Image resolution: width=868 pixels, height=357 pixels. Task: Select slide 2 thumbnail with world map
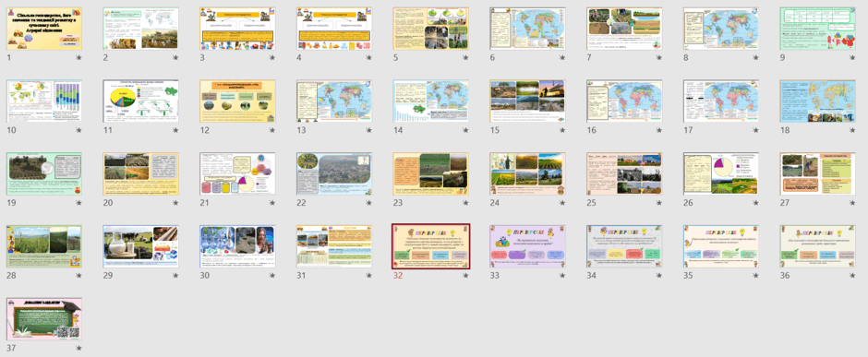coord(141,29)
